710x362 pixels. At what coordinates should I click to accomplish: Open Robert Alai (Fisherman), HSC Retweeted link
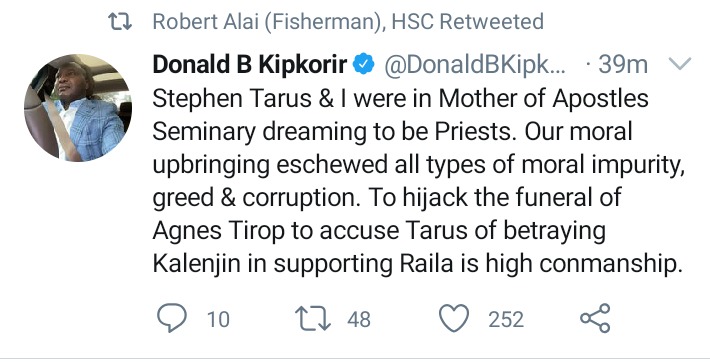click(x=348, y=22)
